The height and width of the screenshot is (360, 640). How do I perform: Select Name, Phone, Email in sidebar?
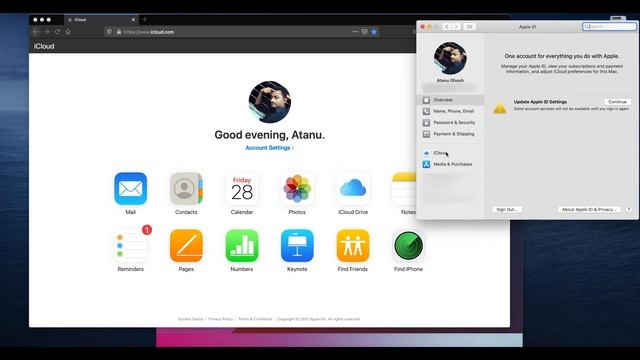tap(451, 111)
